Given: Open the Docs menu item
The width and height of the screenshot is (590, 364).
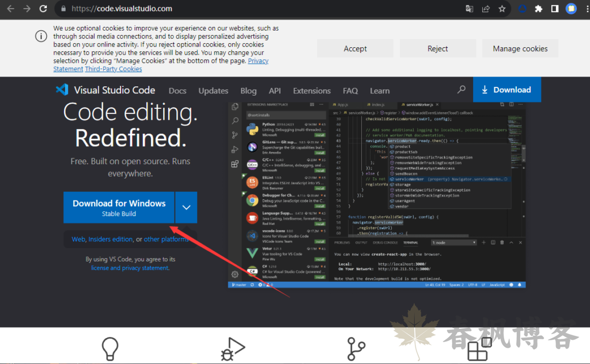Looking at the screenshot, I should tap(177, 90).
